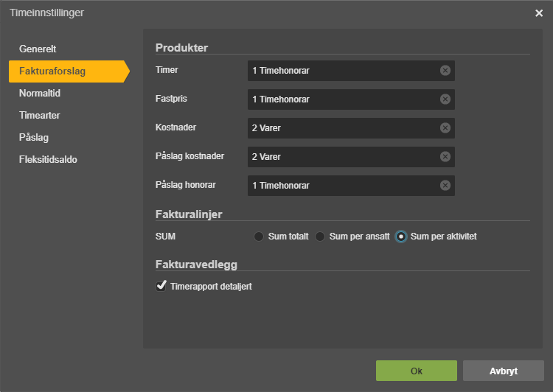Clear the Fastpris product field
This screenshot has height=392, width=553.
click(445, 99)
